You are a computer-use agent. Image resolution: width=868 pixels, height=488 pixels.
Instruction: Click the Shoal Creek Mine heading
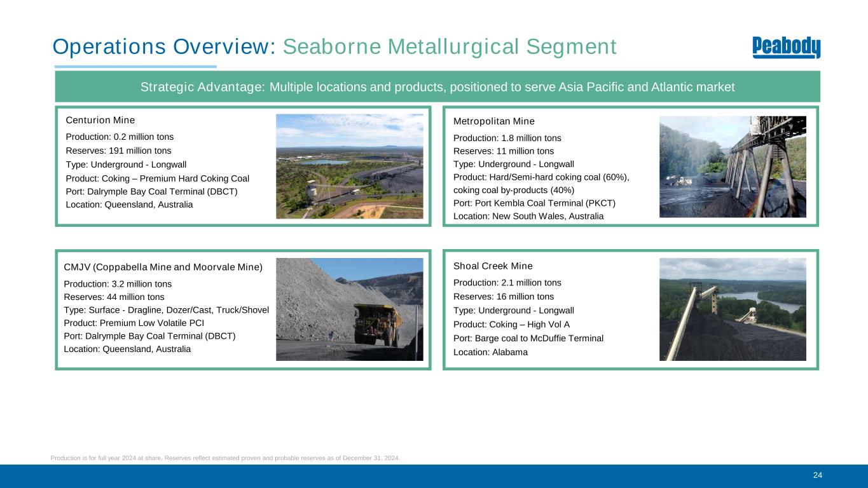(493, 266)
